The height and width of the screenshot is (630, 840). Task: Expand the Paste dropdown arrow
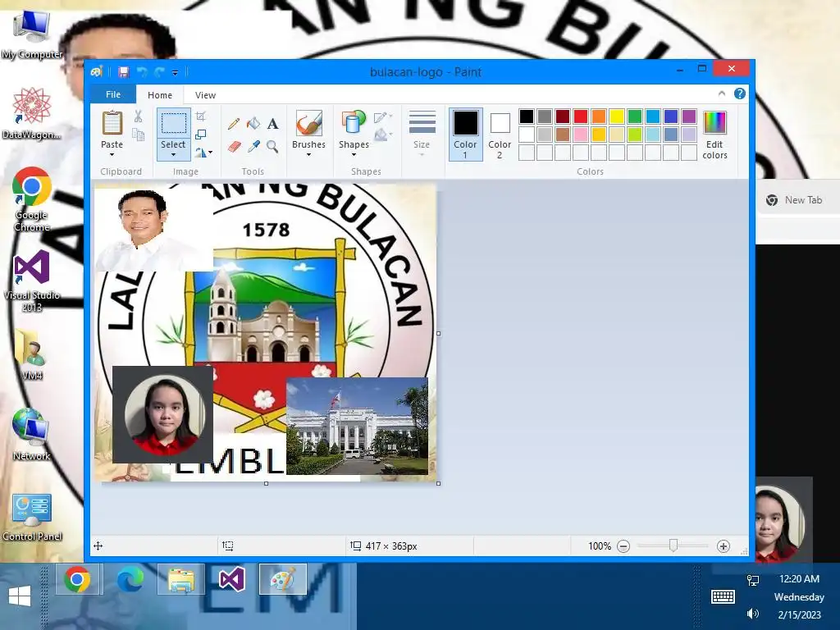point(112,155)
